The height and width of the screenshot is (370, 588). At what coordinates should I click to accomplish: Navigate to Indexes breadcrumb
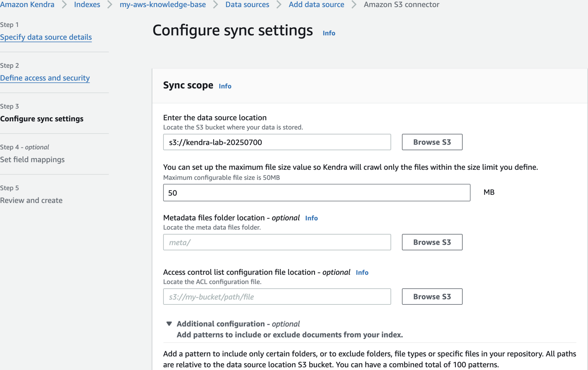tap(87, 4)
